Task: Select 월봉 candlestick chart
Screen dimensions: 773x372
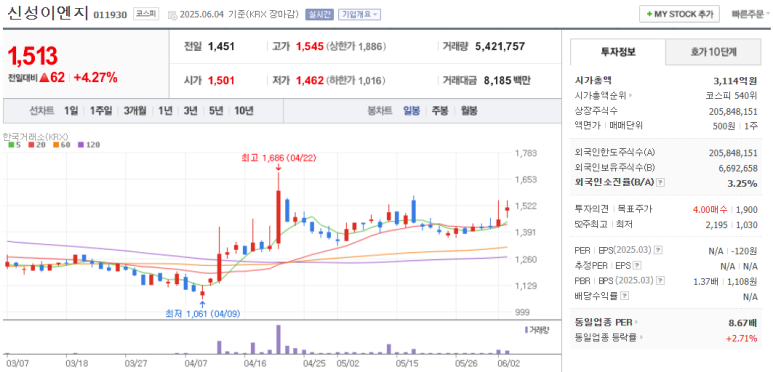Action: (469, 110)
